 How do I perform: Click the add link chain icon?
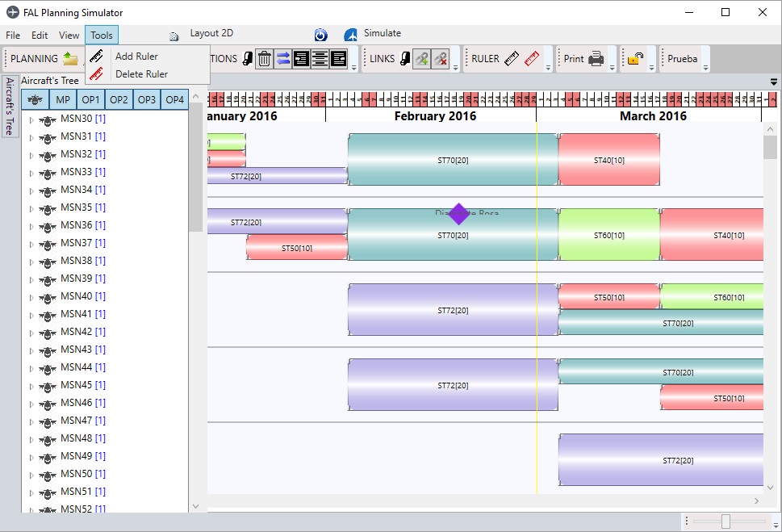pos(421,59)
